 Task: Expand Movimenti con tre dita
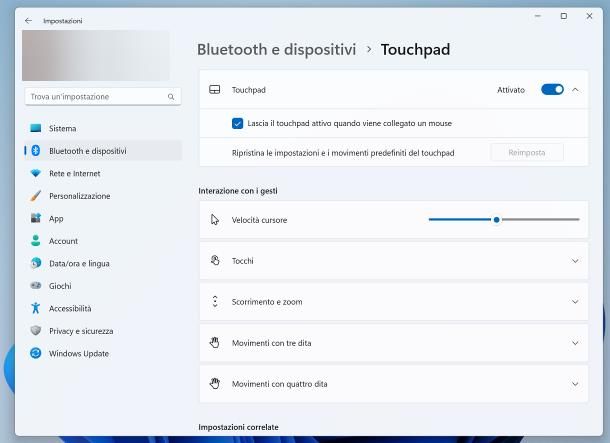(x=575, y=343)
